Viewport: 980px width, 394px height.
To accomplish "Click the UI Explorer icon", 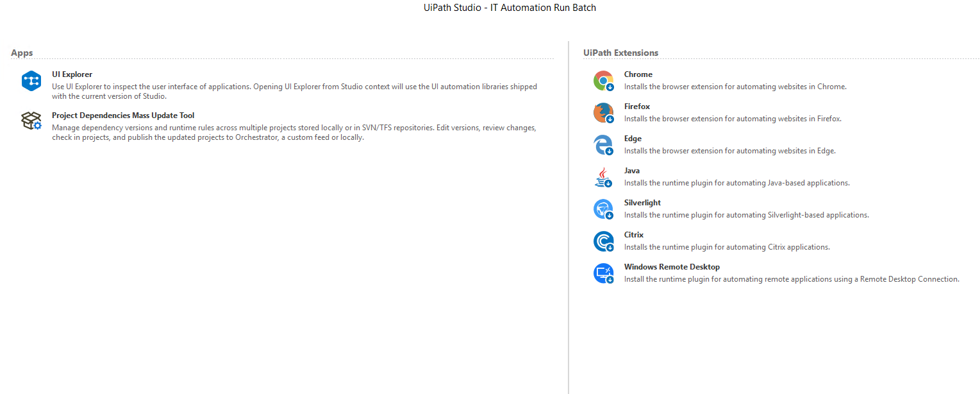I will click(x=31, y=81).
